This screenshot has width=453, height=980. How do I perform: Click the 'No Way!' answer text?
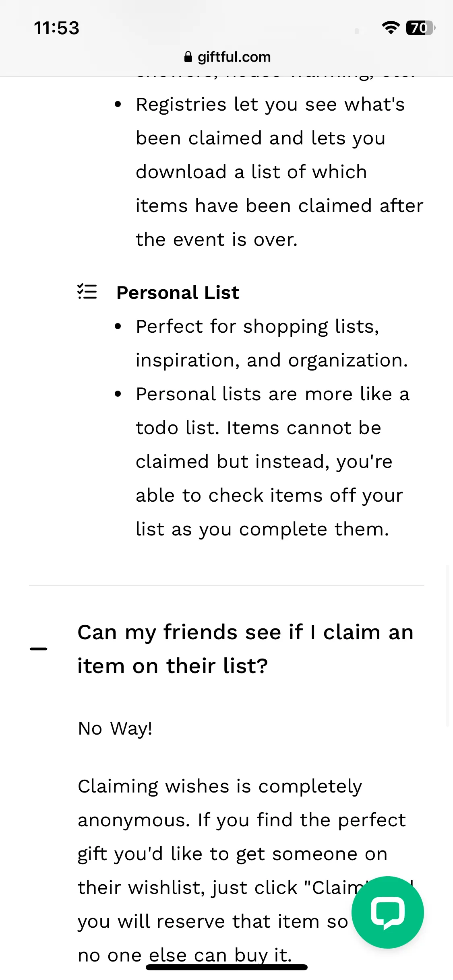[x=115, y=729]
